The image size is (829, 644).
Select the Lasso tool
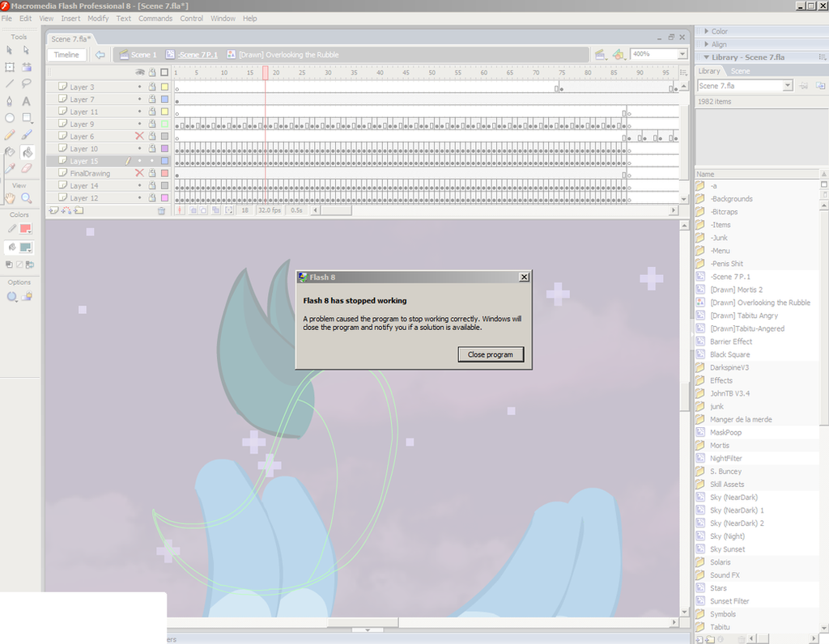click(x=27, y=83)
